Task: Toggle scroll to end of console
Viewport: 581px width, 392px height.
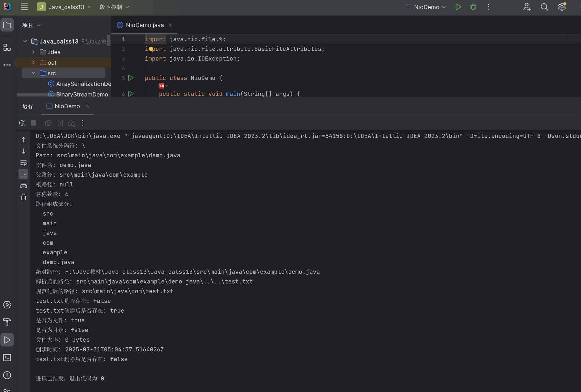Action: 24,174
